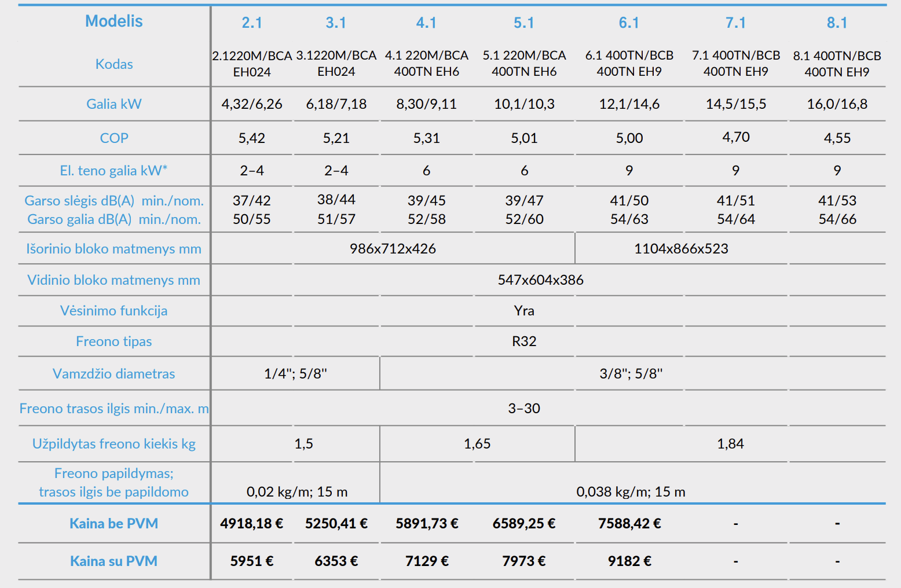Click the 'Išorinio bloko matmenys mm' label

pos(114,249)
